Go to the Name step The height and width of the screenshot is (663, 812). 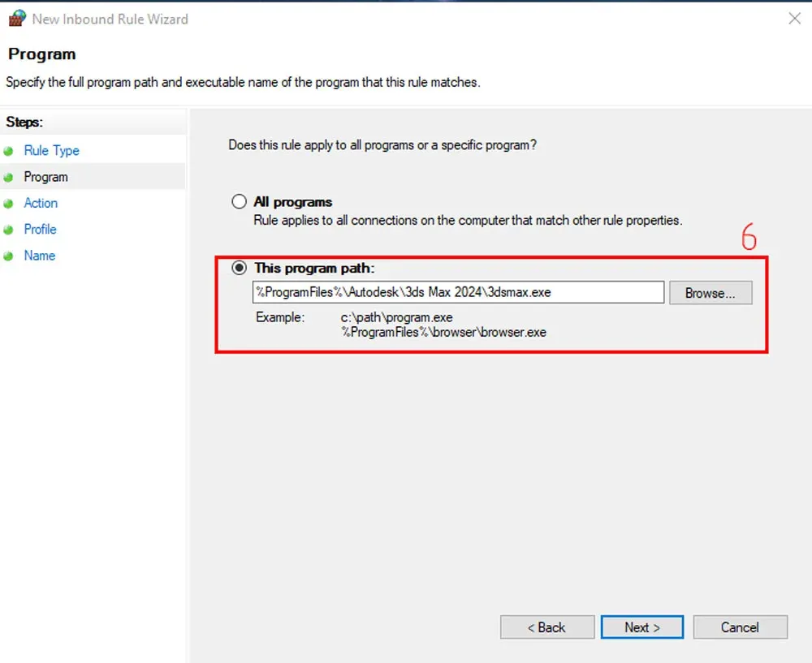click(39, 255)
